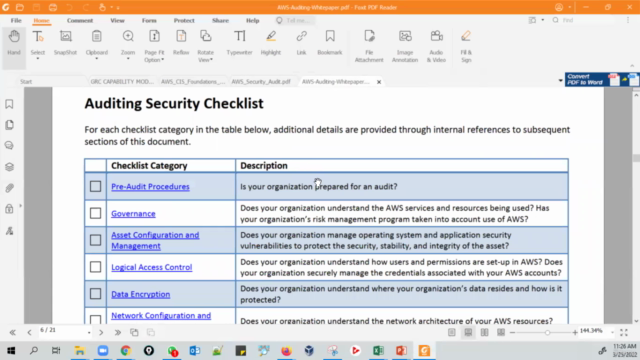Viewport: 640px width, 360px height.
Task: Click the Zoom tool icon
Action: tap(128, 37)
